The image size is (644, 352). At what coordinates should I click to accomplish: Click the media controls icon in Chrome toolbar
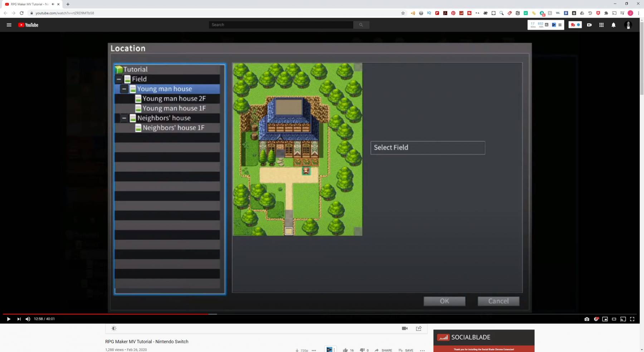pyautogui.click(x=622, y=13)
